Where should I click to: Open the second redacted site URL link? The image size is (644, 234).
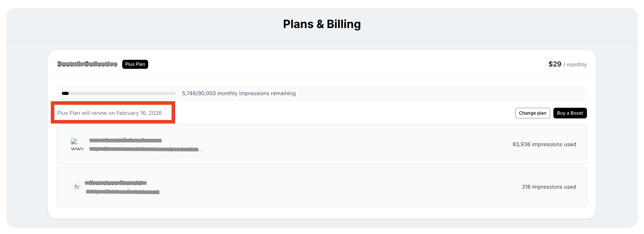[122, 191]
